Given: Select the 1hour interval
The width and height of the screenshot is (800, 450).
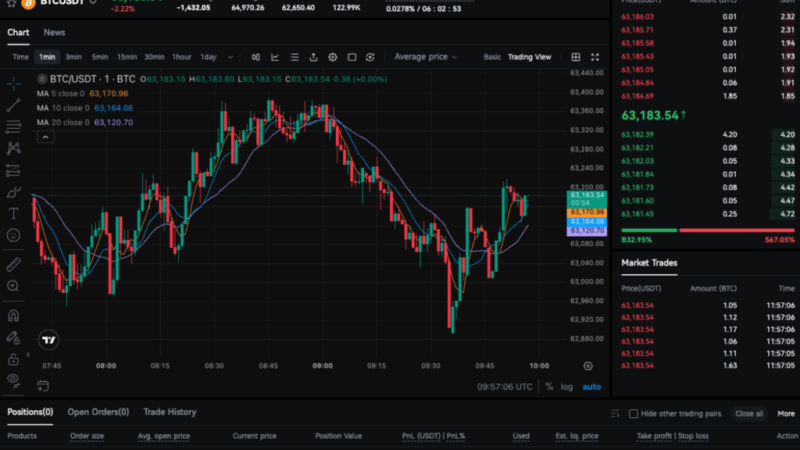Looking at the screenshot, I should (x=182, y=57).
